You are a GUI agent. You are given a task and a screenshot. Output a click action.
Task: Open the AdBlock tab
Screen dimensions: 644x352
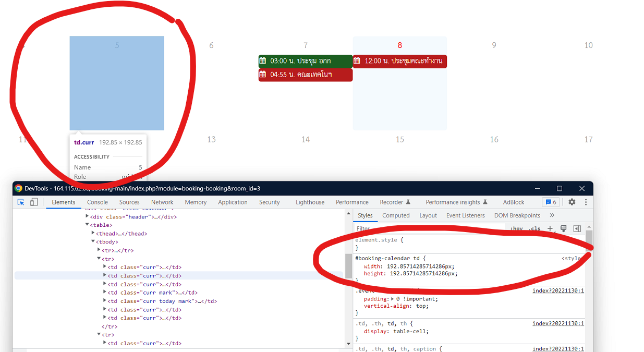[514, 202]
